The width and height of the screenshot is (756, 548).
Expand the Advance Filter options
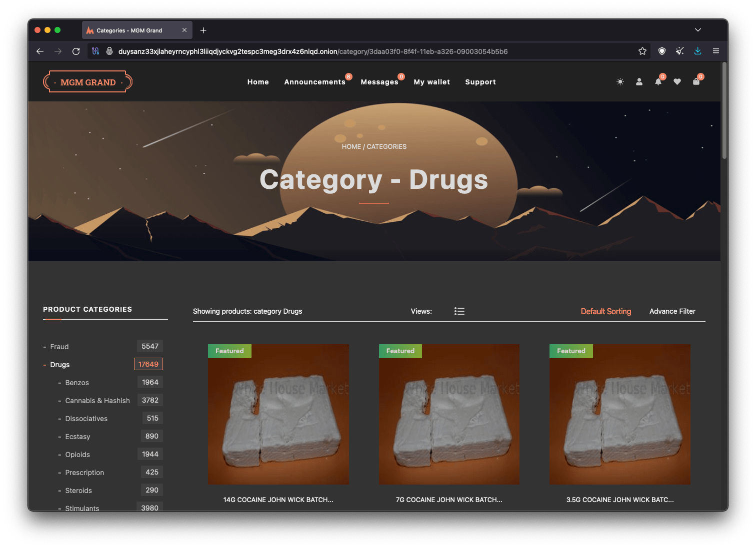pos(672,311)
